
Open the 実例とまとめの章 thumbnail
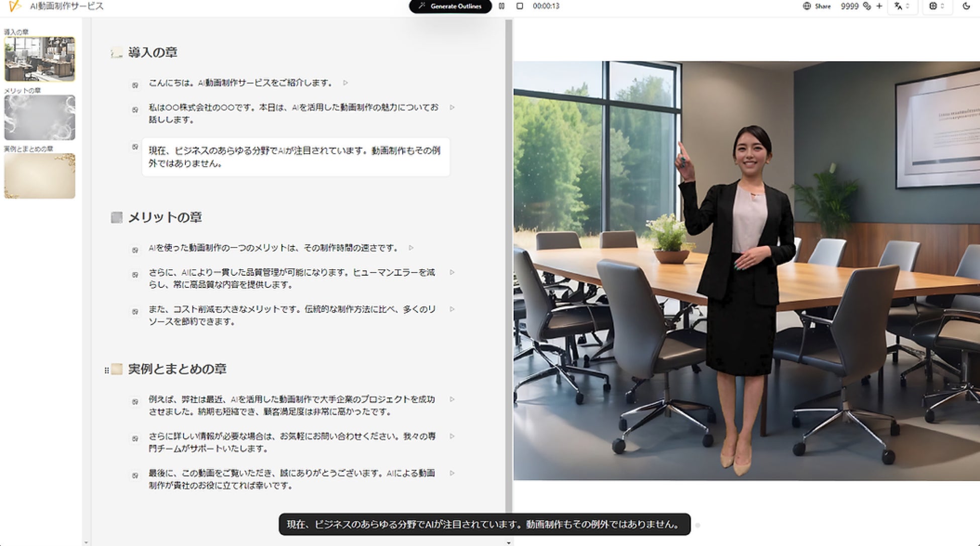[x=40, y=176]
